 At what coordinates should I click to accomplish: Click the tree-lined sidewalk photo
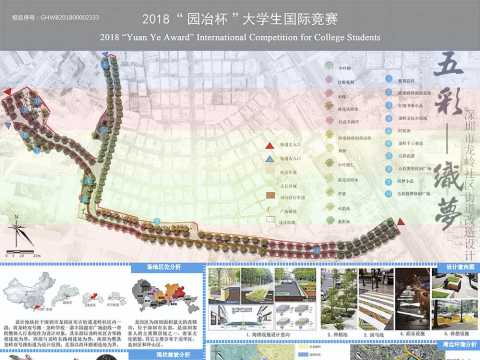point(339,299)
